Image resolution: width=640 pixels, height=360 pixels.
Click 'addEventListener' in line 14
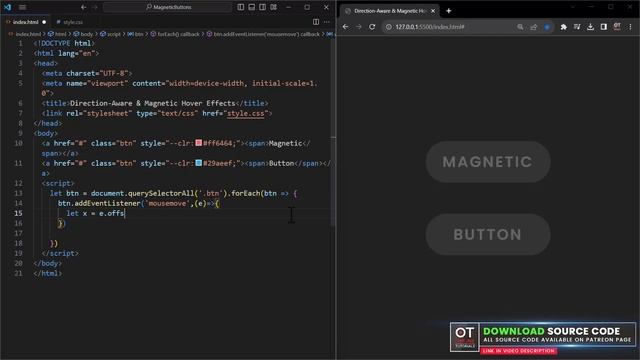point(107,203)
